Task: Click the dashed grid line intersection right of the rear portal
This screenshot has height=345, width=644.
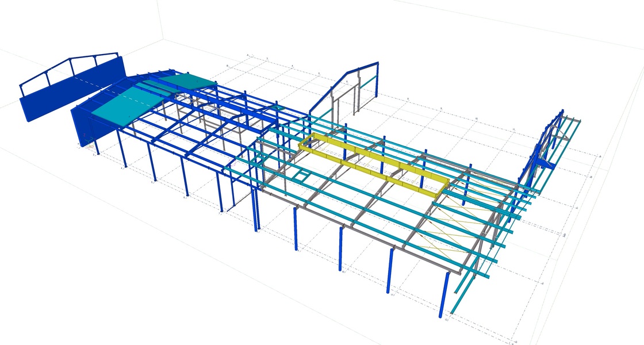Action: click(408, 99)
